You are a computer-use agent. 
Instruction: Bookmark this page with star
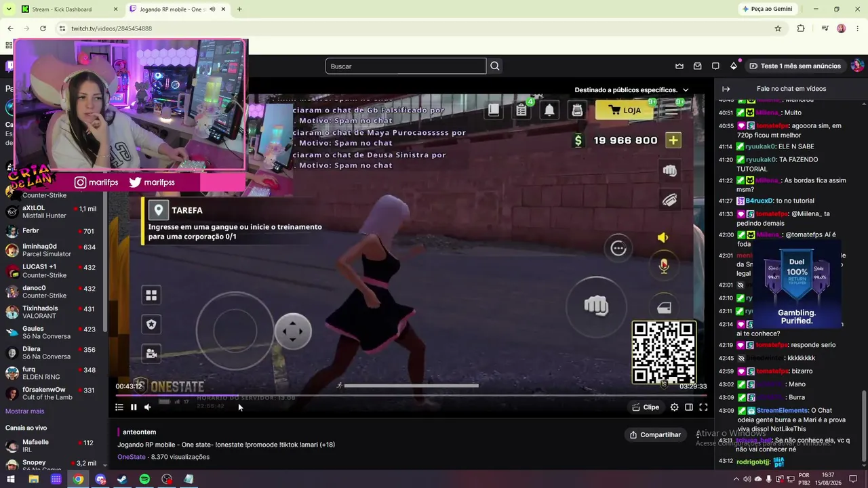click(x=778, y=28)
